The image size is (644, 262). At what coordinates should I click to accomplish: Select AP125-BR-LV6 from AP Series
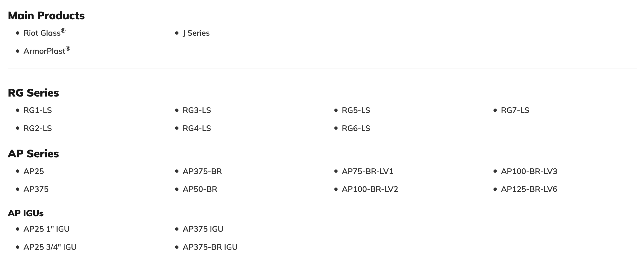pos(529,189)
